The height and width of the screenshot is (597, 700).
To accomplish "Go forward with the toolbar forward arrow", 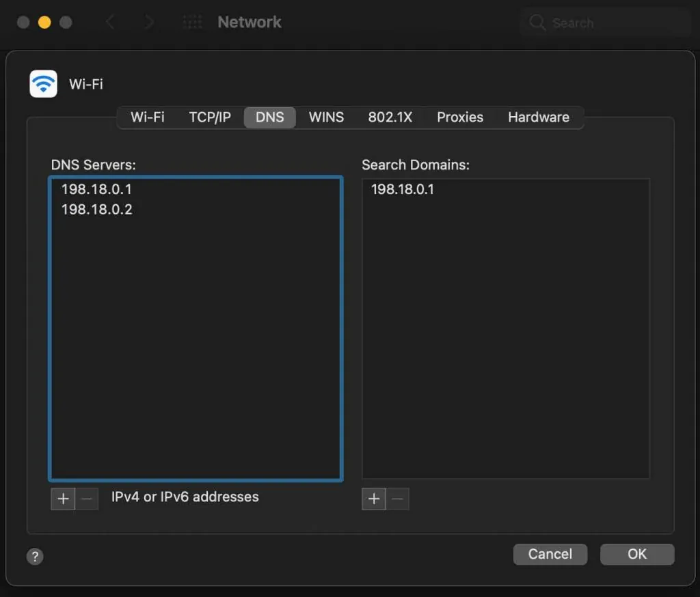I will [x=150, y=22].
